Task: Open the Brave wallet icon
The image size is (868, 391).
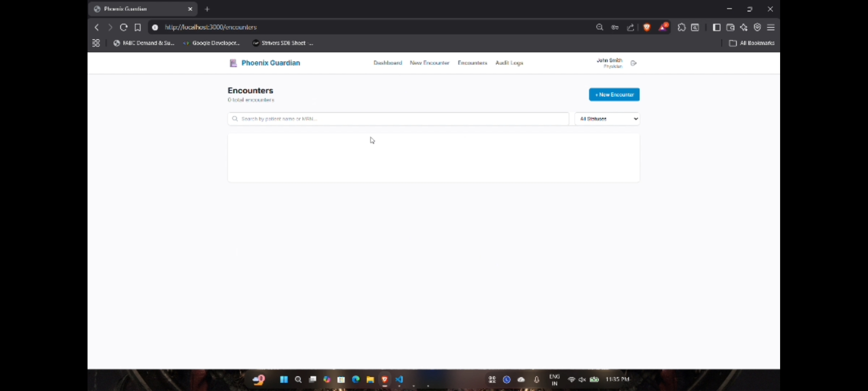Action: tap(730, 27)
